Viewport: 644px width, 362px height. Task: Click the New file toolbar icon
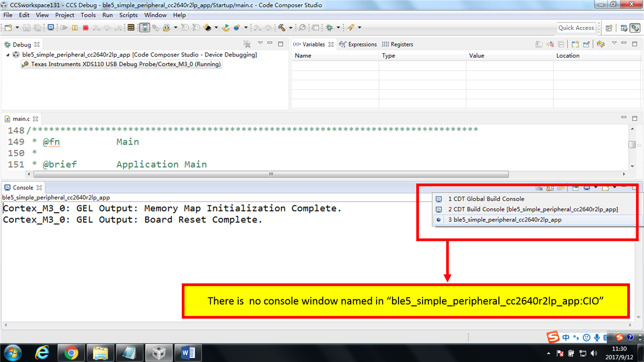pyautogui.click(x=7, y=27)
